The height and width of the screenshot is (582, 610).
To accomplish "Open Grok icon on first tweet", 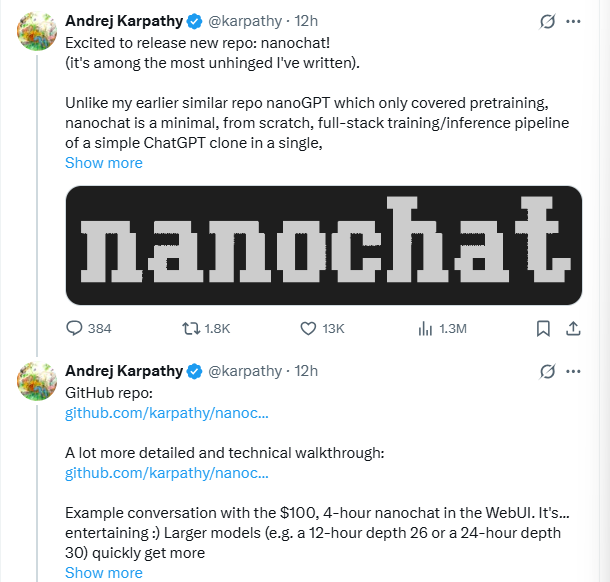I will 547,21.
